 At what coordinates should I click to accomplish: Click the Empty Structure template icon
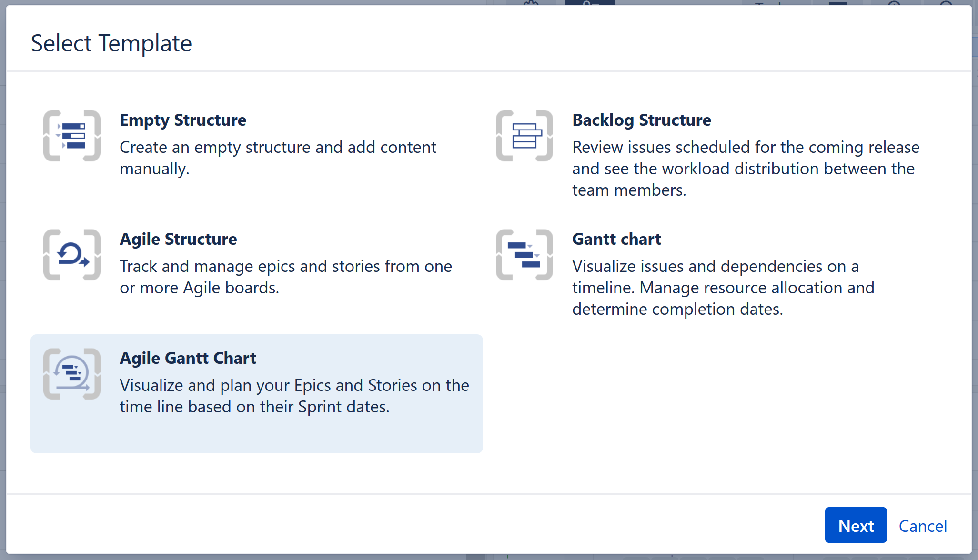[71, 136]
